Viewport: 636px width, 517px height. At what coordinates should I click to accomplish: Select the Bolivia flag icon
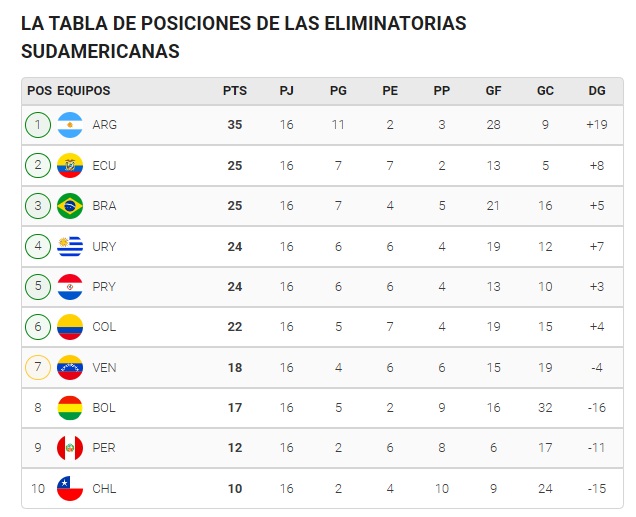tap(70, 407)
